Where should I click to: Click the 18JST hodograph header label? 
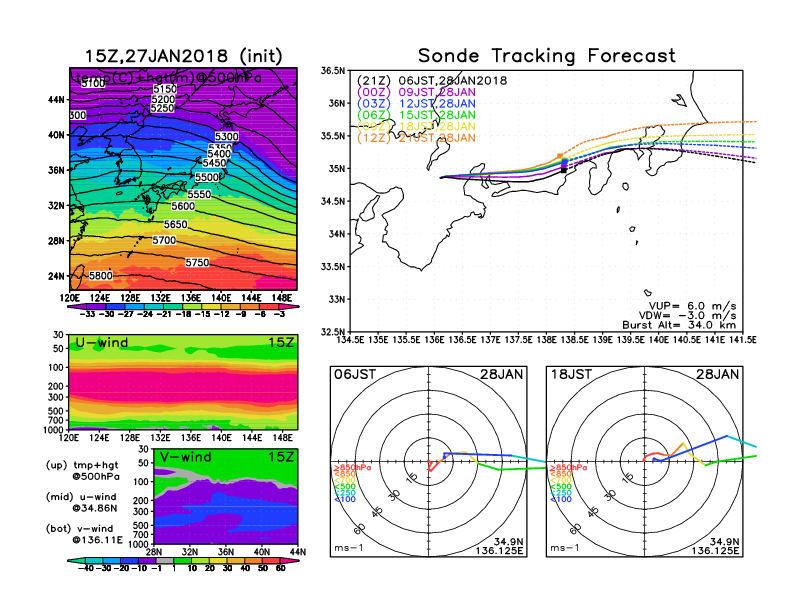(573, 373)
